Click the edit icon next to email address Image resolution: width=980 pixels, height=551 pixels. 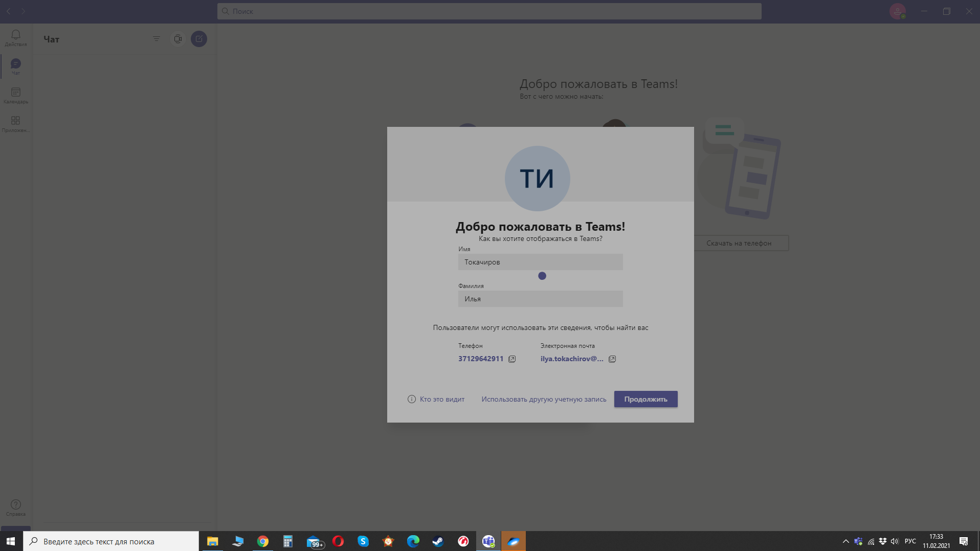pos(612,359)
